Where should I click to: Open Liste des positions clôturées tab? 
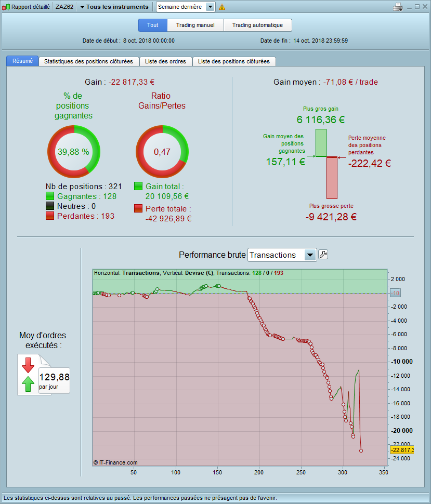pos(234,61)
